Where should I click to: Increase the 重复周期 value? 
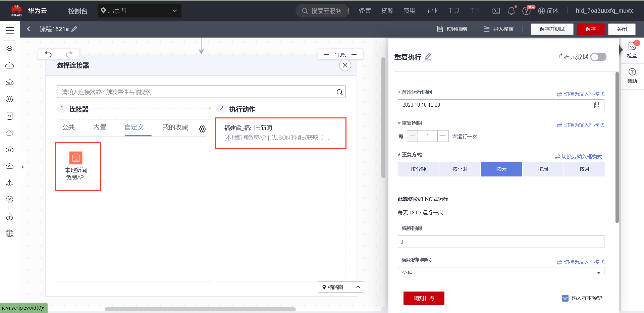click(443, 136)
